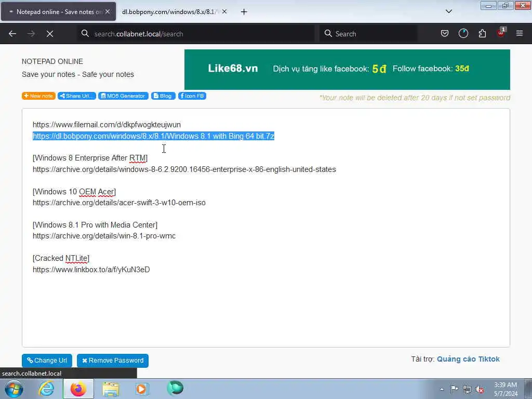Go back to the previous page
This screenshot has width=532, height=399.
(x=12, y=34)
